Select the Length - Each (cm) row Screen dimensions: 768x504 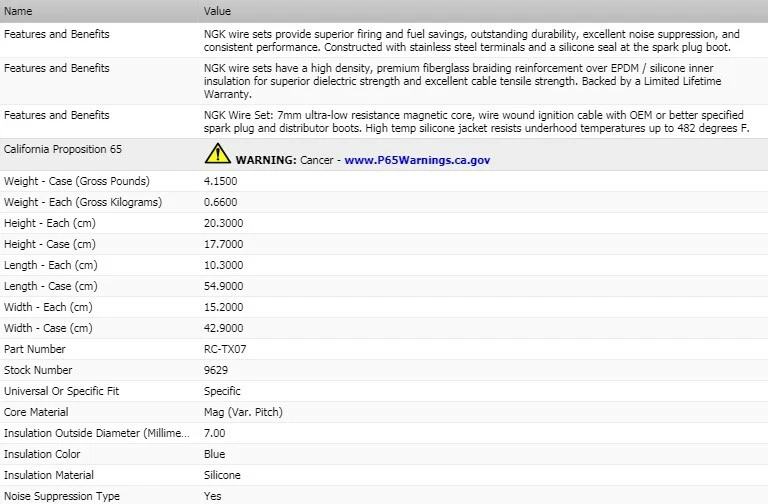[x=384, y=265]
